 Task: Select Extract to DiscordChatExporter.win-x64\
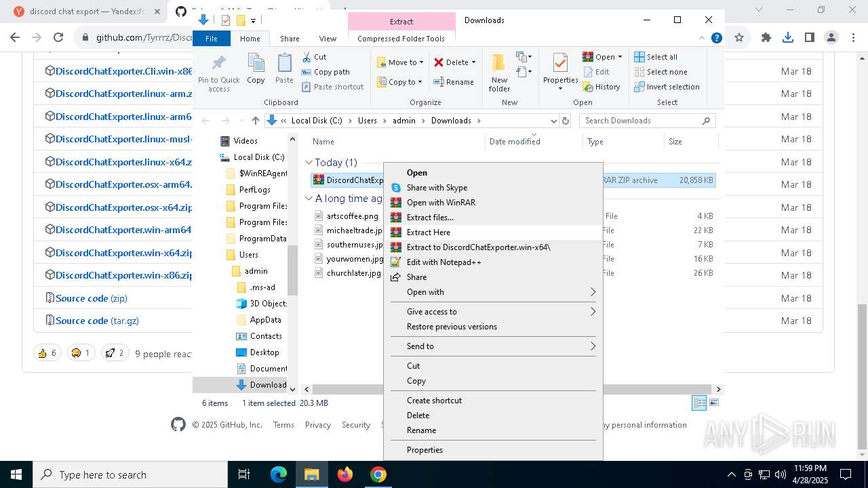click(x=493, y=247)
